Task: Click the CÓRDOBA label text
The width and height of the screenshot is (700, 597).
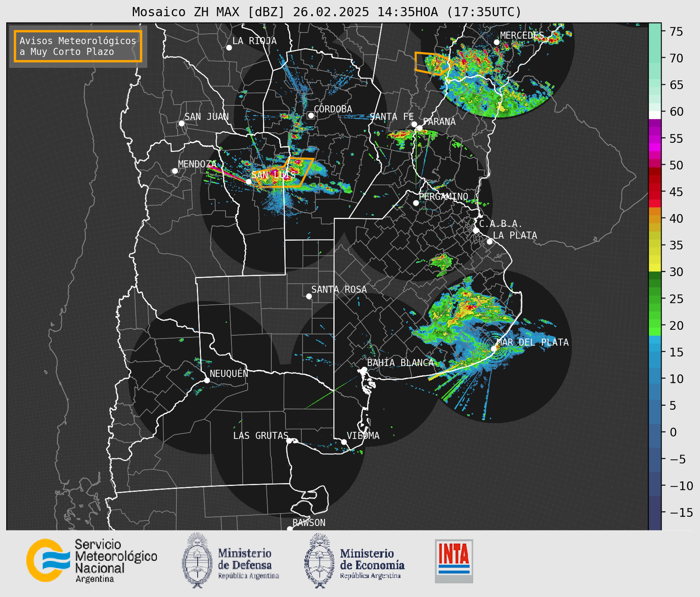Action: [333, 109]
